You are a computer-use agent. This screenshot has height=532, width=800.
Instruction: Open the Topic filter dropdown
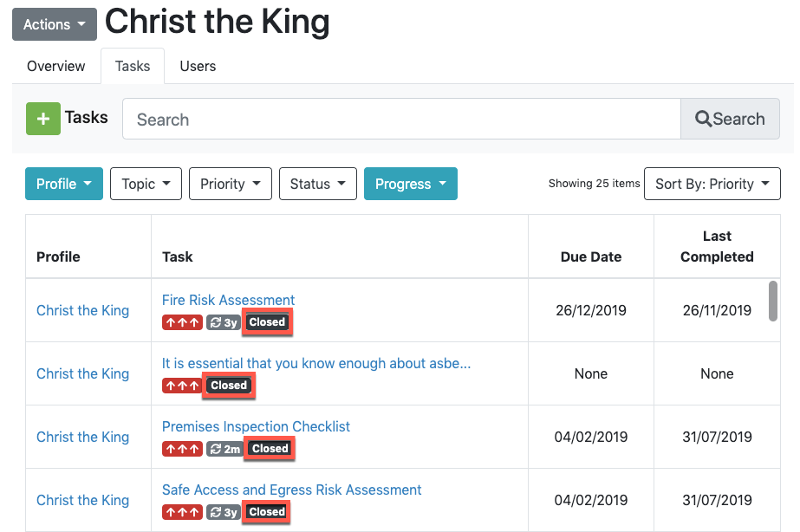[146, 184]
